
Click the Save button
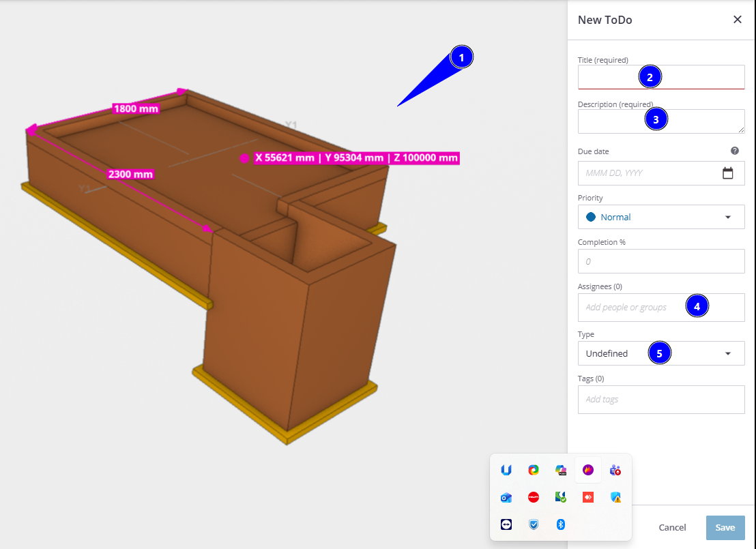(725, 527)
